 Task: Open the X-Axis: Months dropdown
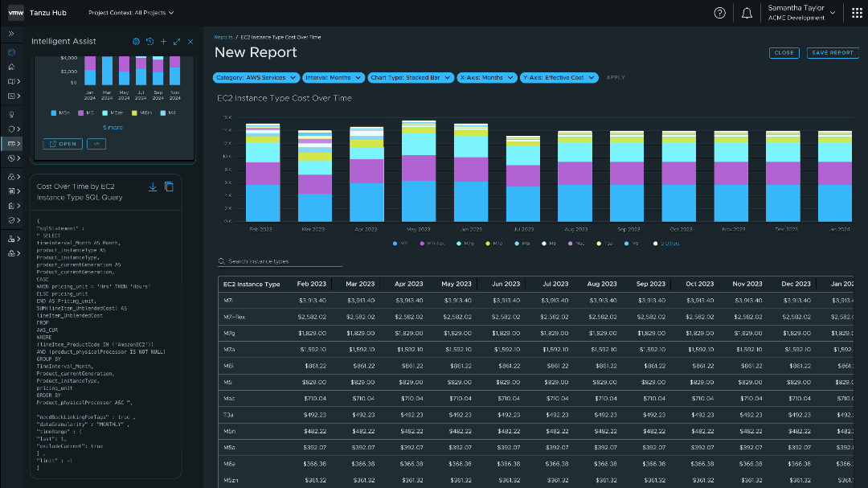tap(487, 77)
